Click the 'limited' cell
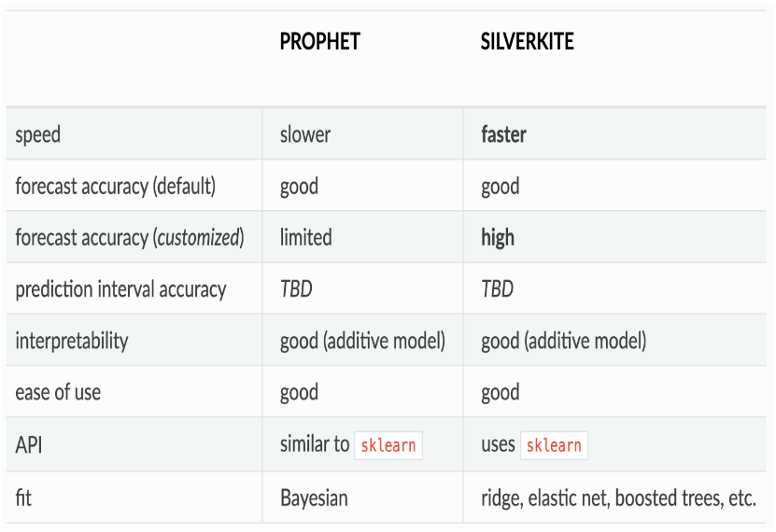 [x=306, y=237]
